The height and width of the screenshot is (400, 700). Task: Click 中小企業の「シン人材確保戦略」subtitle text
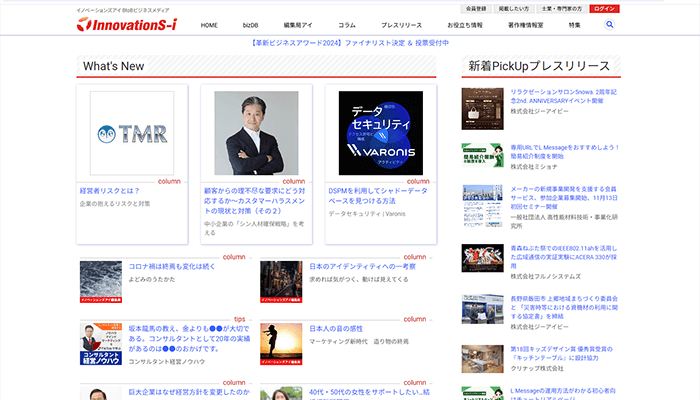254,228
